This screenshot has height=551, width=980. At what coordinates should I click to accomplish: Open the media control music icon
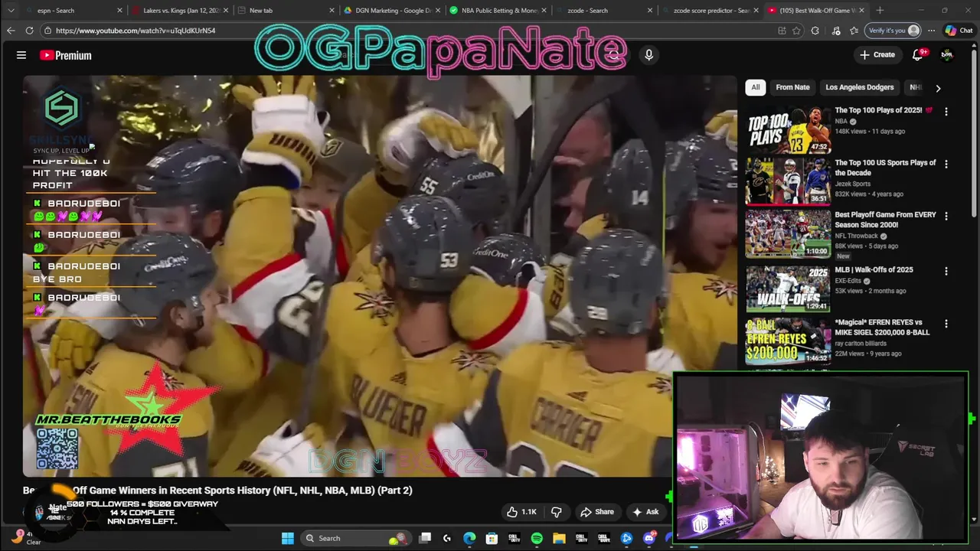point(835,31)
